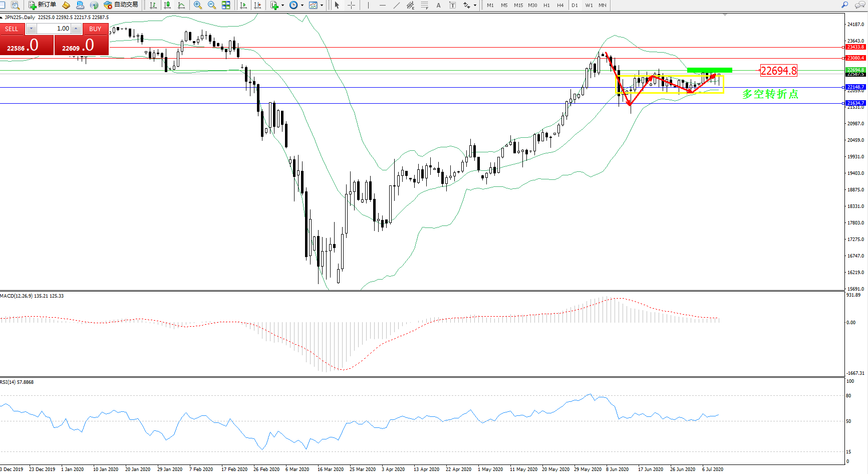Screen dimensions: 868x474
Task: Open the periodicity clock dropdown arrow
Action: tap(302, 5)
